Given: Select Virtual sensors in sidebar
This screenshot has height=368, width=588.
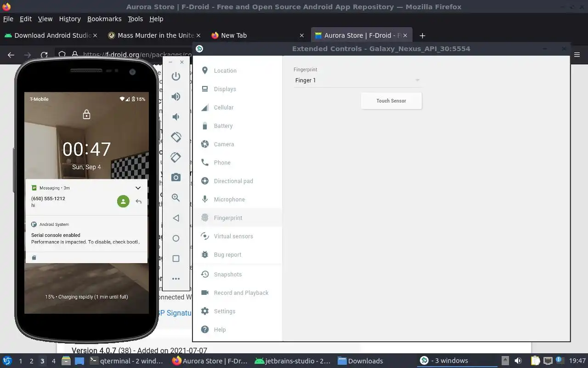Looking at the screenshot, I should pos(237,236).
